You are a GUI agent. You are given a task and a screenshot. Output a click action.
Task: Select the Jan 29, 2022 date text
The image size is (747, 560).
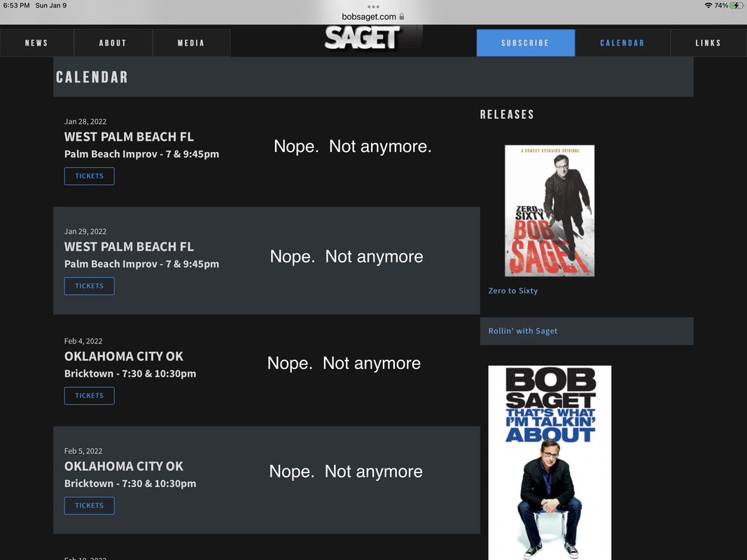[x=85, y=232]
